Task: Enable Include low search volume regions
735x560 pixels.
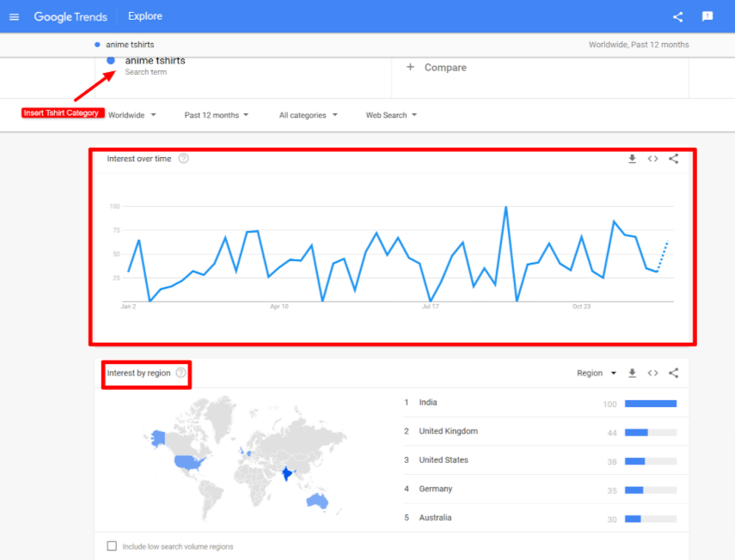Action: click(x=112, y=546)
